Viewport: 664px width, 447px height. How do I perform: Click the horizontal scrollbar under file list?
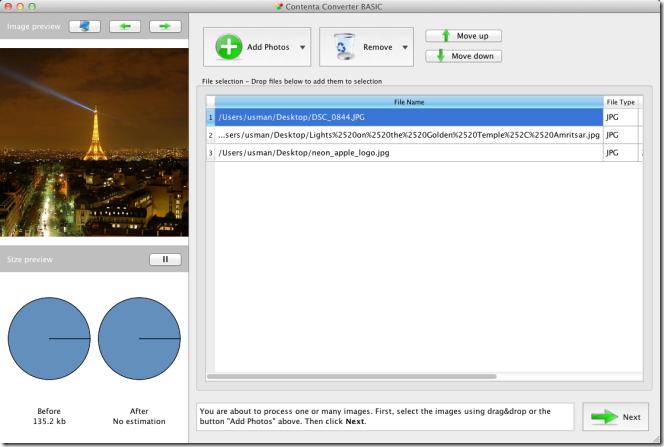(351, 376)
